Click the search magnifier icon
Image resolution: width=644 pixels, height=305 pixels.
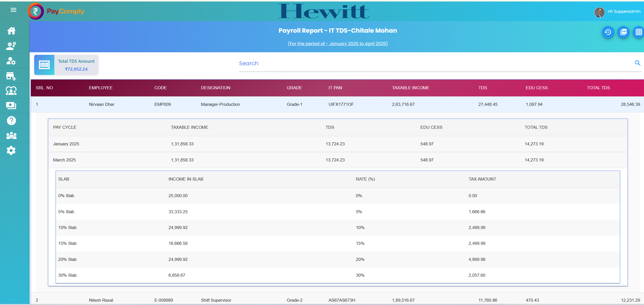click(637, 63)
